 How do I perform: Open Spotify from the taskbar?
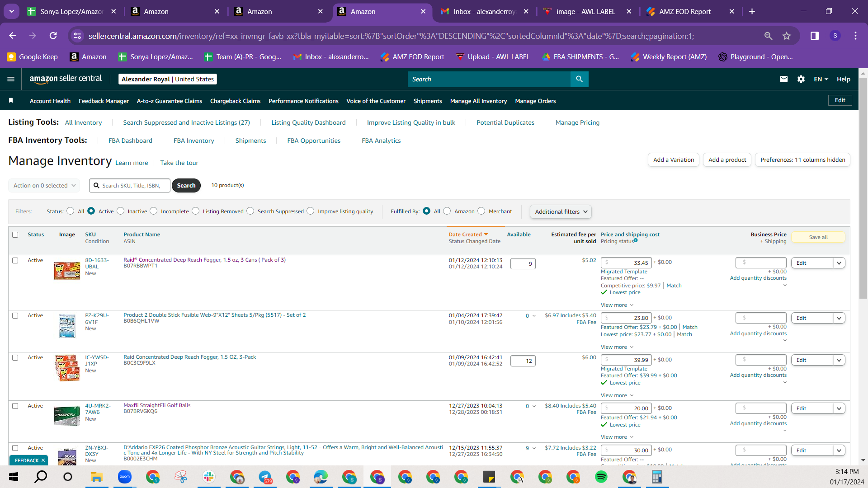pyautogui.click(x=601, y=477)
